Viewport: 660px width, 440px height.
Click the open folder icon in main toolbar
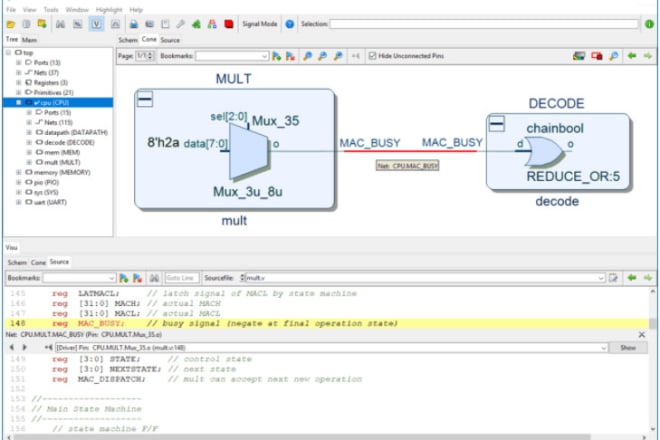[x=11, y=24]
